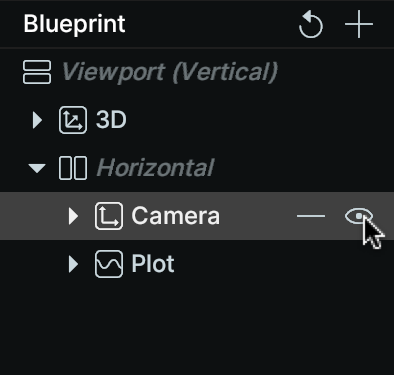The height and width of the screenshot is (375, 394).
Task: Click the Blueprint panel title
Action: pyautogui.click(x=74, y=24)
